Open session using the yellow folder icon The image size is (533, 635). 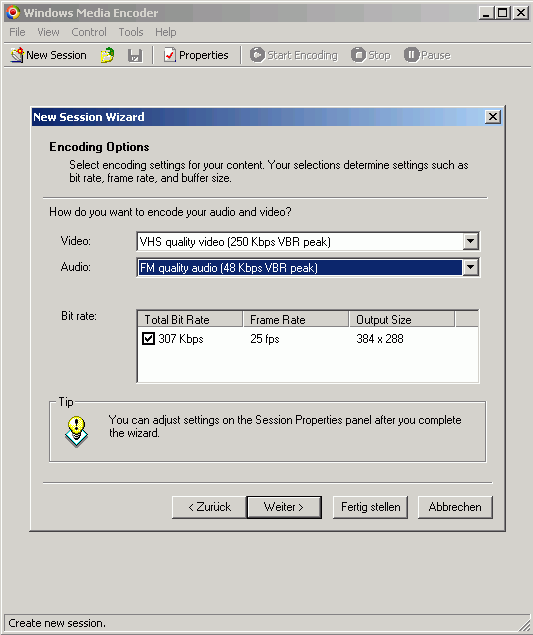point(107,55)
